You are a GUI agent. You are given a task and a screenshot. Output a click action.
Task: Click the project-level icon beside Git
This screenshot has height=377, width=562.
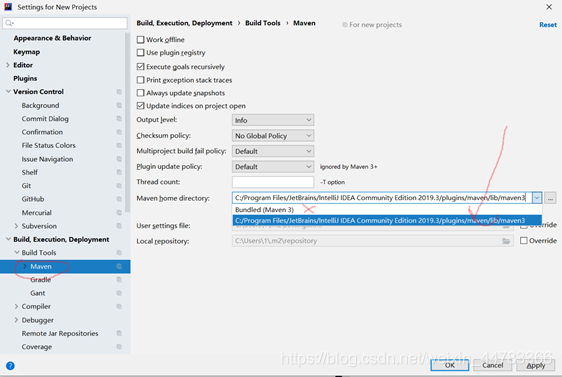point(119,186)
